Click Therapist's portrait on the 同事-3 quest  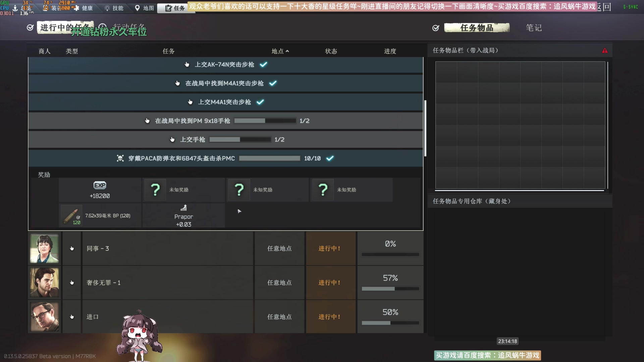point(44,248)
